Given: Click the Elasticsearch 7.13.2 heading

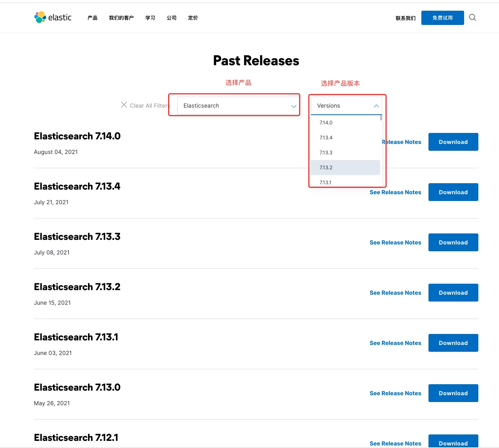Looking at the screenshot, I should [x=77, y=287].
